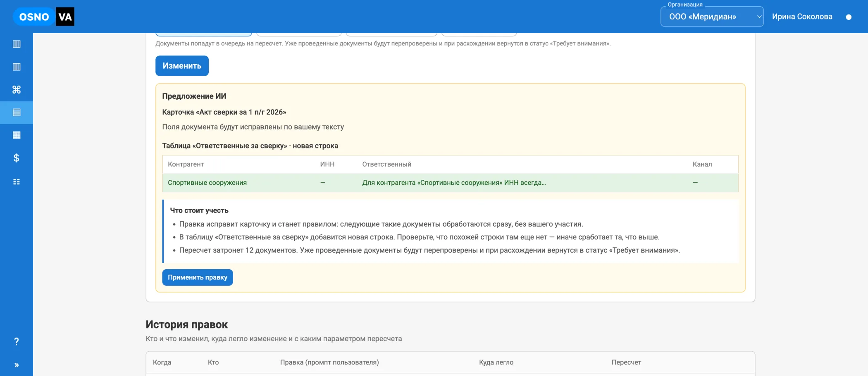Click the Изменить button
Image resolution: width=868 pixels, height=376 pixels.
(x=182, y=66)
